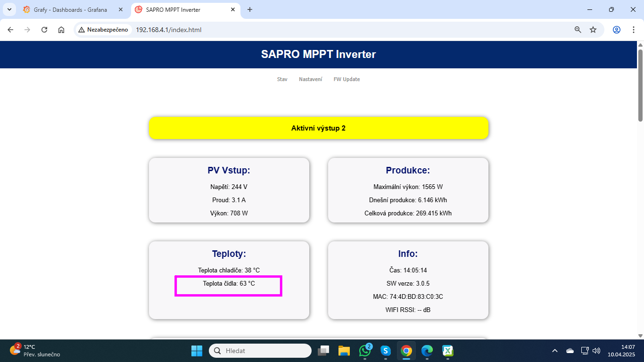Click the Výkon: 708 W value

(229, 213)
